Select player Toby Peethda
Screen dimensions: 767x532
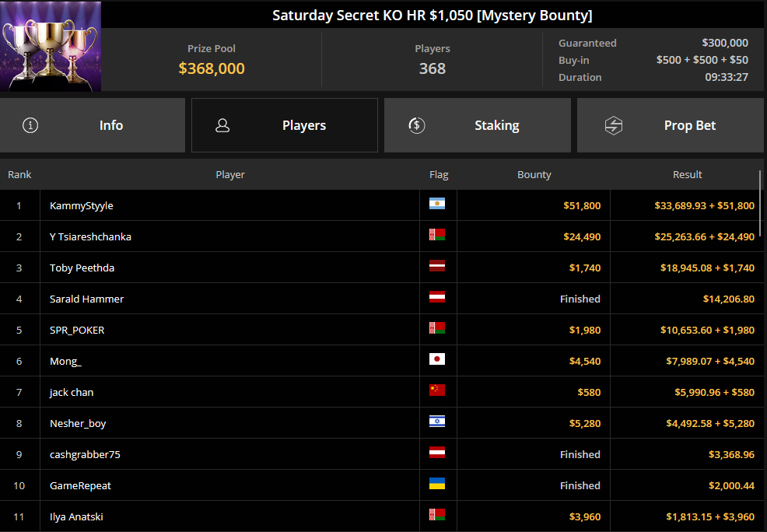[x=82, y=268]
